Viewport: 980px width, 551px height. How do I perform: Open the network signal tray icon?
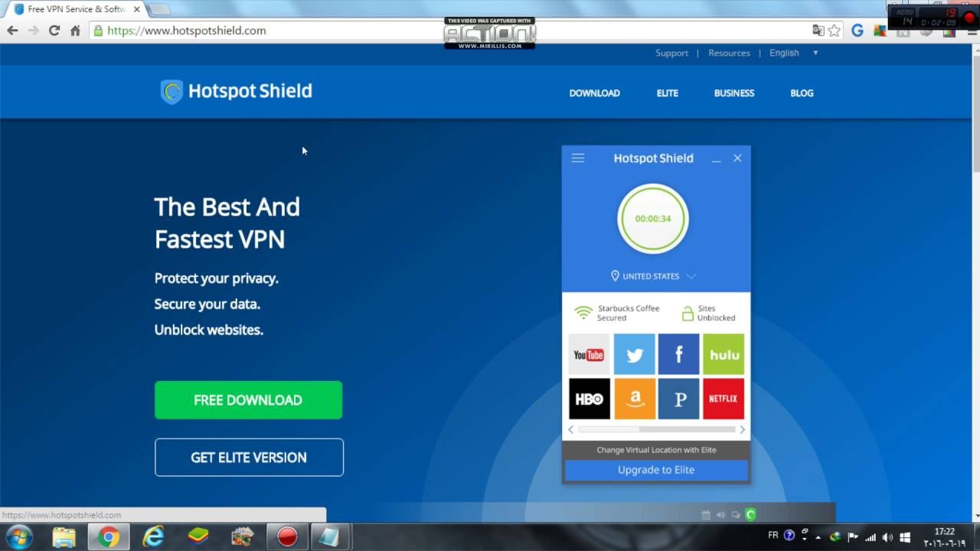point(871,536)
